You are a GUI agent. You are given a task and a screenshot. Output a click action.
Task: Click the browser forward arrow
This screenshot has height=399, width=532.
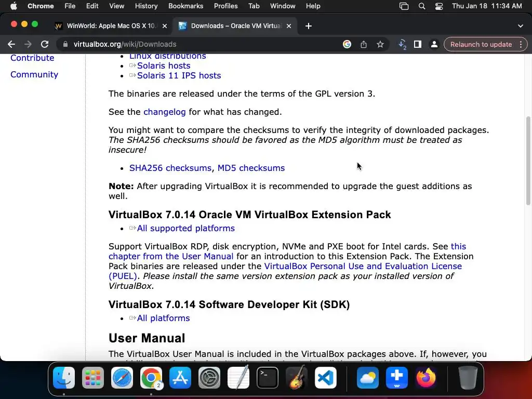click(x=28, y=44)
